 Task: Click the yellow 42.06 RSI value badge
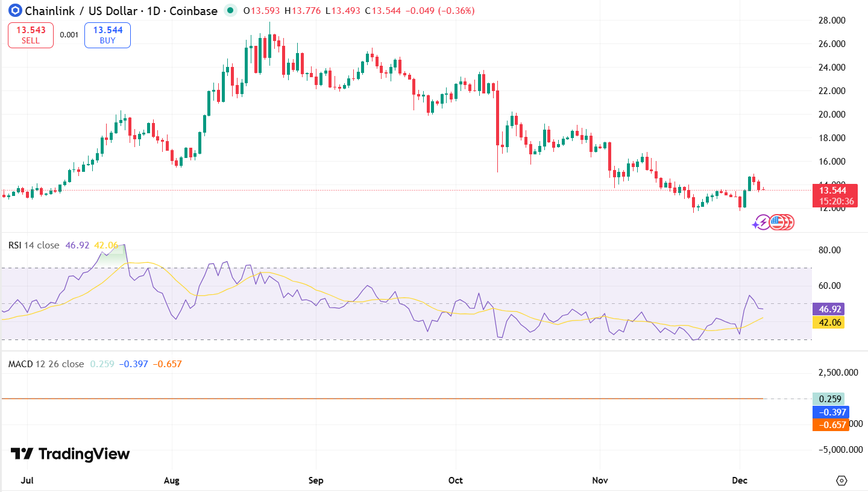point(829,323)
